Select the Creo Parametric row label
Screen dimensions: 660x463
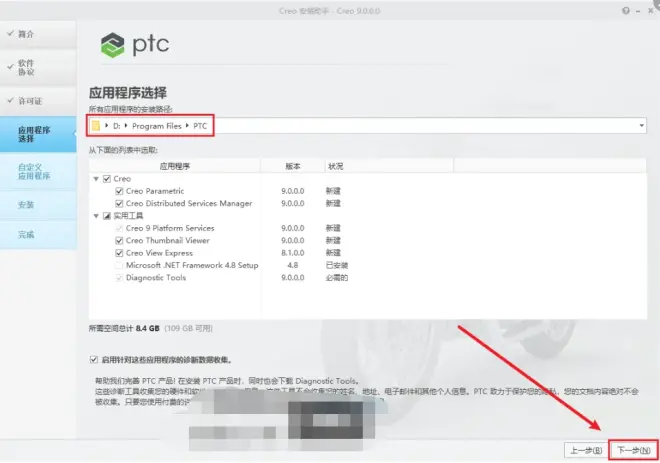pyautogui.click(x=155, y=191)
